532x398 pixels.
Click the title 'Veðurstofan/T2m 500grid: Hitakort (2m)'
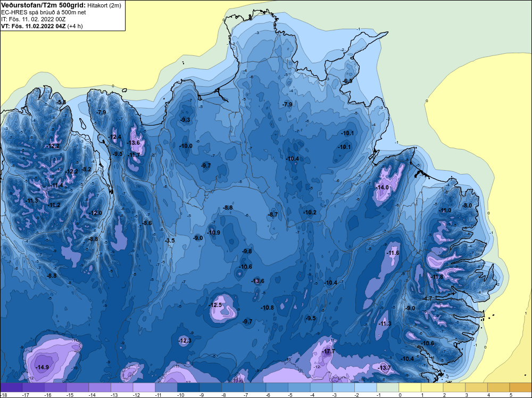pyautogui.click(x=61, y=5)
